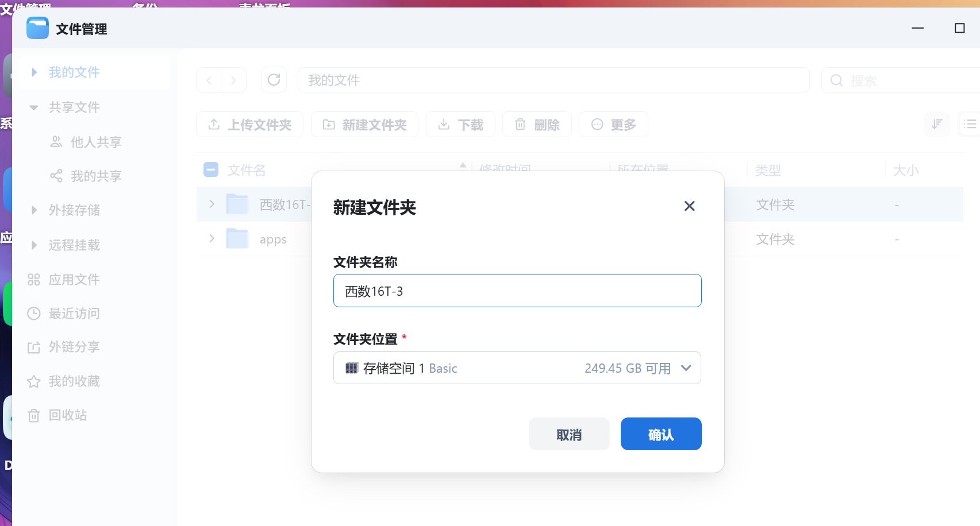
Task: Click the 我的文件 path address bar
Action: tap(554, 80)
